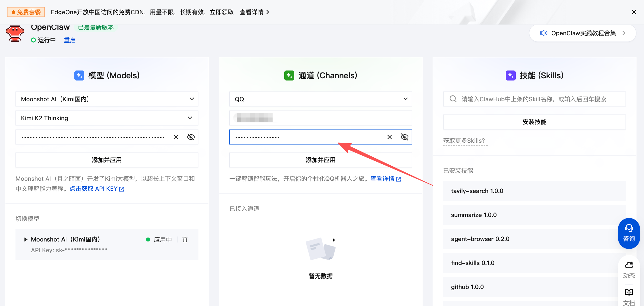The height and width of the screenshot is (306, 644).
Task: Open the 动态 updates sidebar icon
Action: 629,270
